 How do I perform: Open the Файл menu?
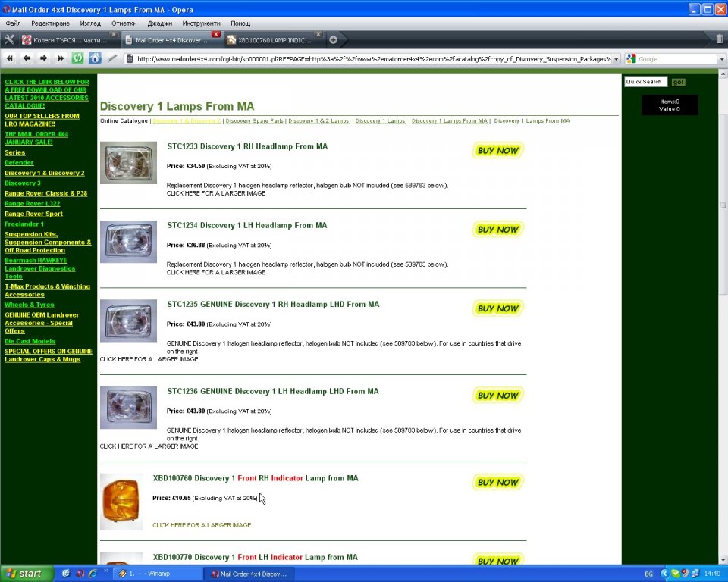14,23
